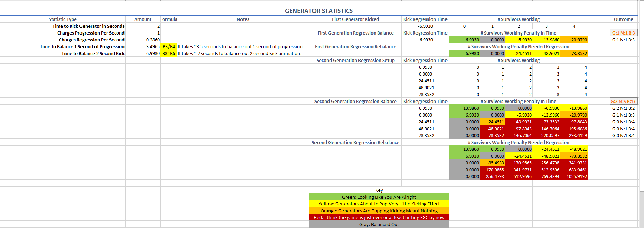The width and height of the screenshot is (644, 228).
Task: Select the B3*B6 formula cell
Action: click(169, 53)
